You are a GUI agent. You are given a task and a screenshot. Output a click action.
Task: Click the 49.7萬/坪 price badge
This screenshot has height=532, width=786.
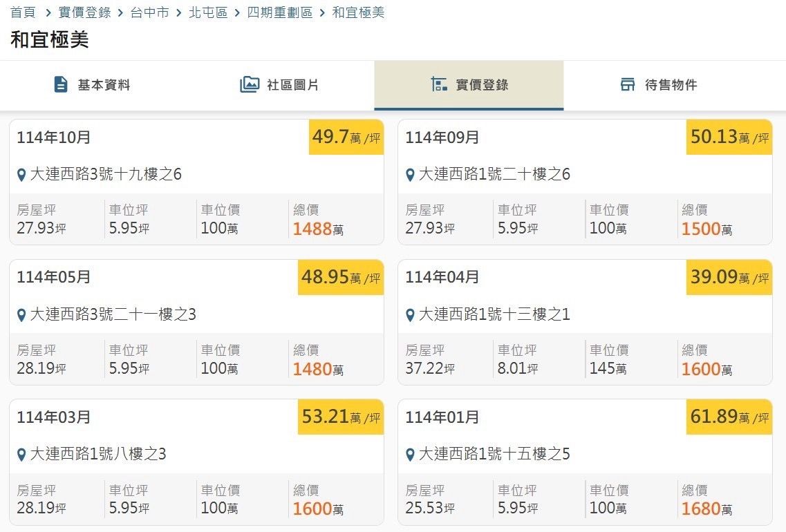(346, 137)
